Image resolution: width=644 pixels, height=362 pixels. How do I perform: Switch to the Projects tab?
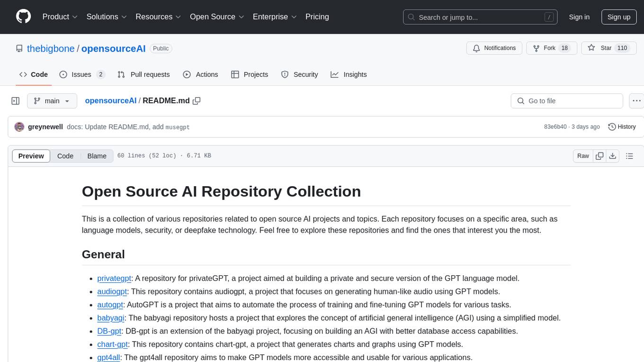pos(250,74)
